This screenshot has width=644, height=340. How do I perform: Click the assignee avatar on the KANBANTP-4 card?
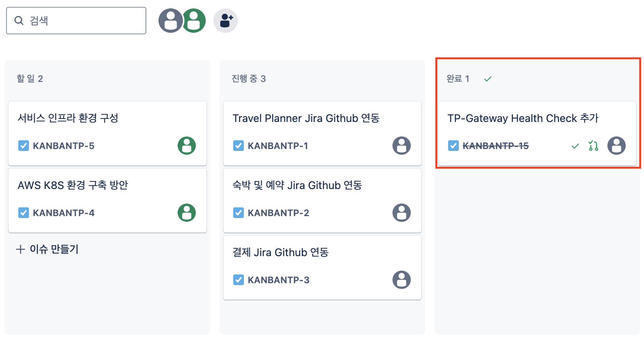(x=187, y=213)
